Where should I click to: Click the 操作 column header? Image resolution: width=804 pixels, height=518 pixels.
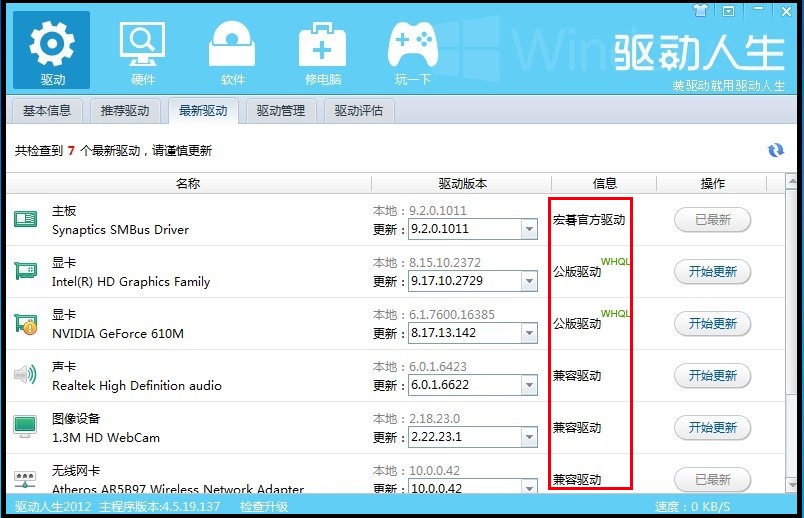pyautogui.click(x=712, y=183)
